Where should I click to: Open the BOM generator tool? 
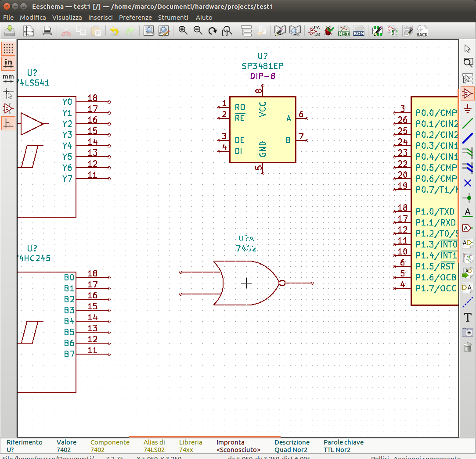tap(359, 31)
